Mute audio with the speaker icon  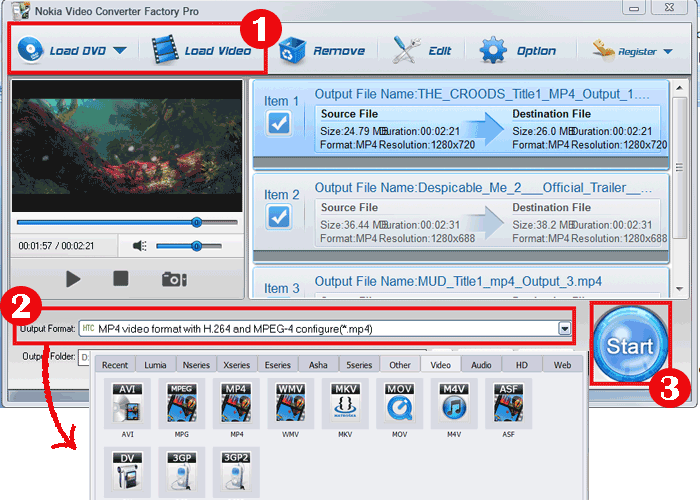(140, 246)
